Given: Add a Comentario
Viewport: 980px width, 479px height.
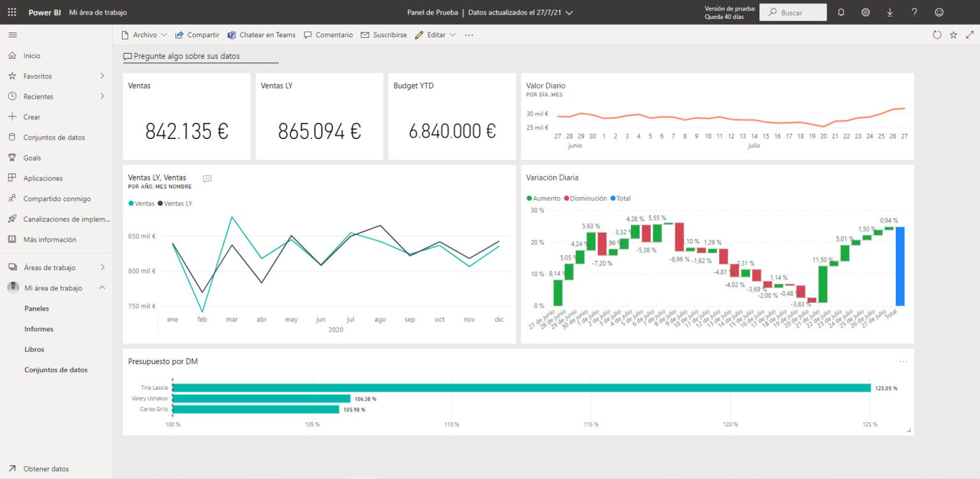Looking at the screenshot, I should point(328,35).
